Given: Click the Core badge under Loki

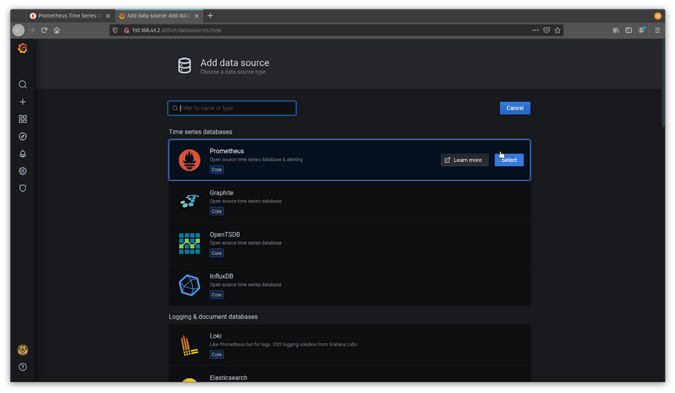Looking at the screenshot, I should point(217,355).
